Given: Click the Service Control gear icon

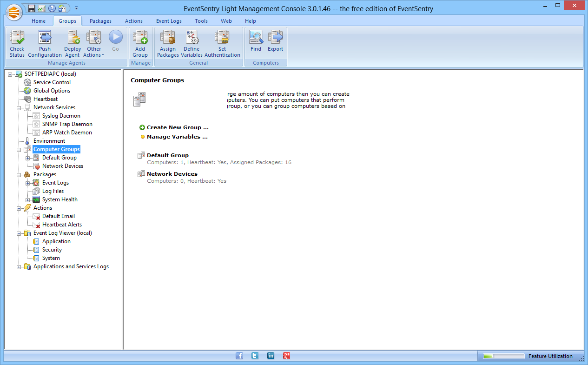Looking at the screenshot, I should coord(27,82).
